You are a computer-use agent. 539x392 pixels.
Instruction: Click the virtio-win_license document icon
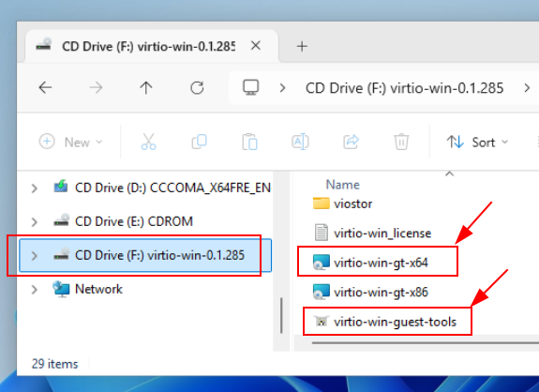pyautogui.click(x=322, y=233)
